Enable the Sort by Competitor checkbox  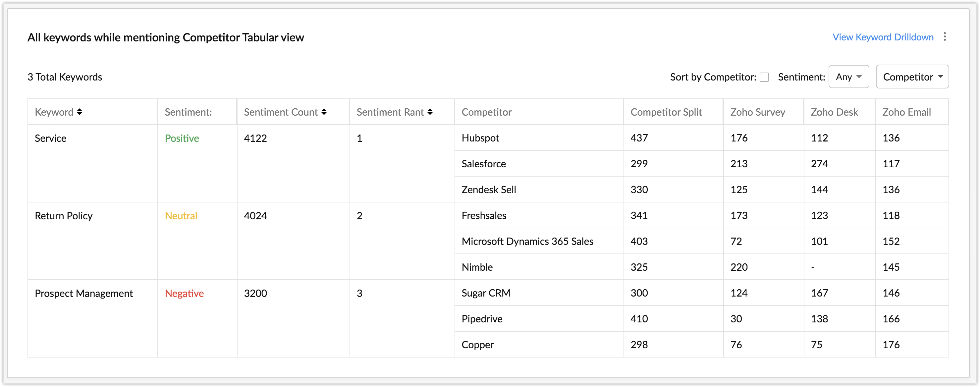(764, 77)
